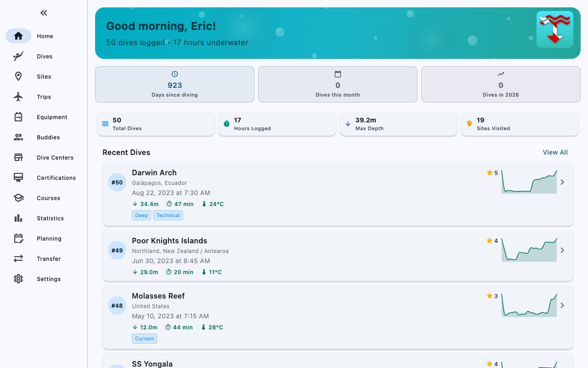Expand the Darwin Arch dive chevron
The width and height of the screenshot is (588, 368).
pyautogui.click(x=562, y=182)
